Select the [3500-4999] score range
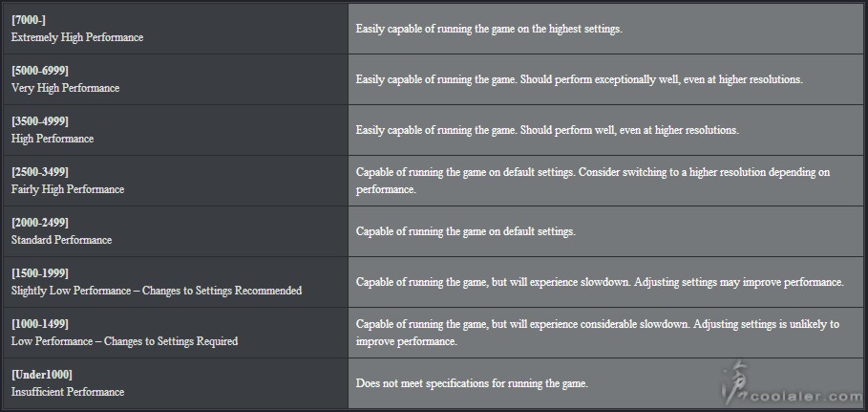This screenshot has width=868, height=412. click(40, 120)
